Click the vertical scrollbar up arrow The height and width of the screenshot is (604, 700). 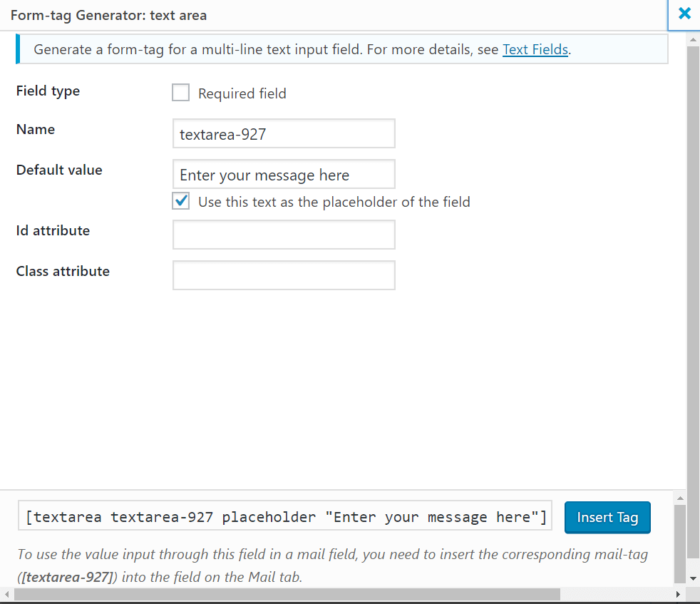[x=692, y=39]
